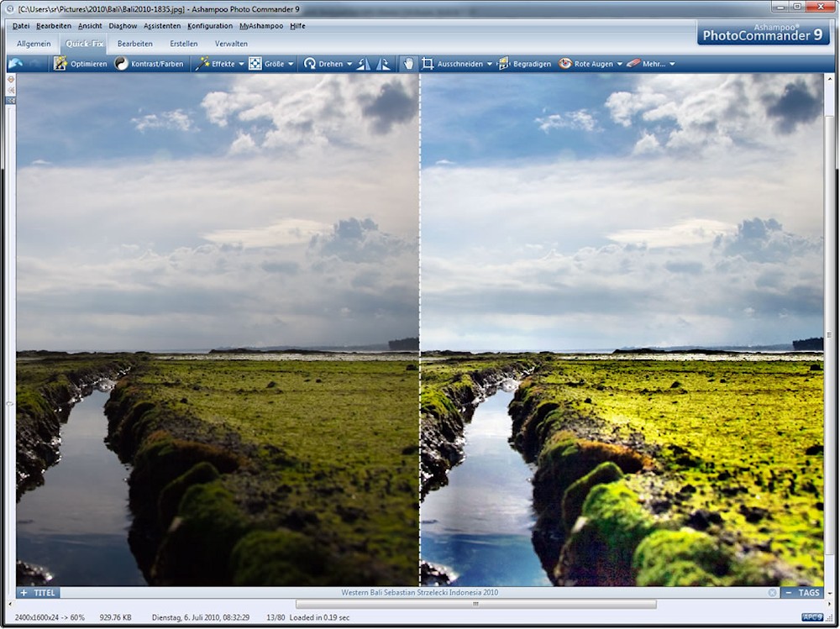The image size is (840, 629).
Task: Click the Optimieren magic wand icon
Action: click(60, 64)
